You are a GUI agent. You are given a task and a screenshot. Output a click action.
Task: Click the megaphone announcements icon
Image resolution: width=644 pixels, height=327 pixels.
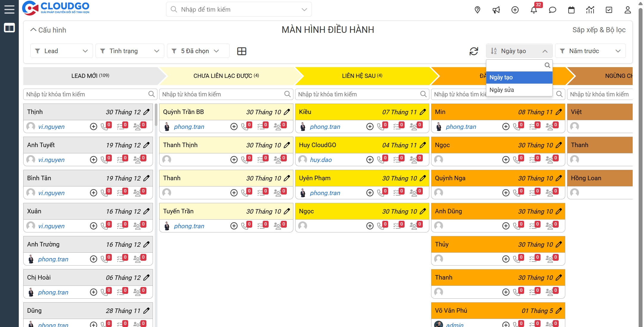pyautogui.click(x=496, y=10)
